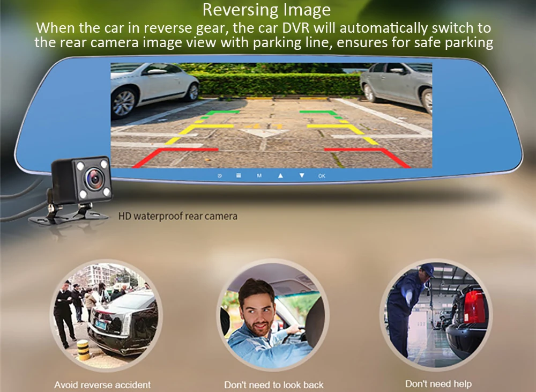Click 'HD waterproof rear camera' label
Image resolution: width=536 pixels, height=392 pixels.
pos(178,216)
